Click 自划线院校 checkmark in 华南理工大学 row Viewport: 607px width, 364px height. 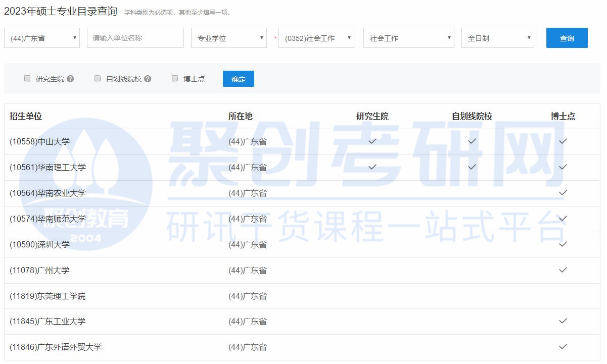[x=472, y=167]
